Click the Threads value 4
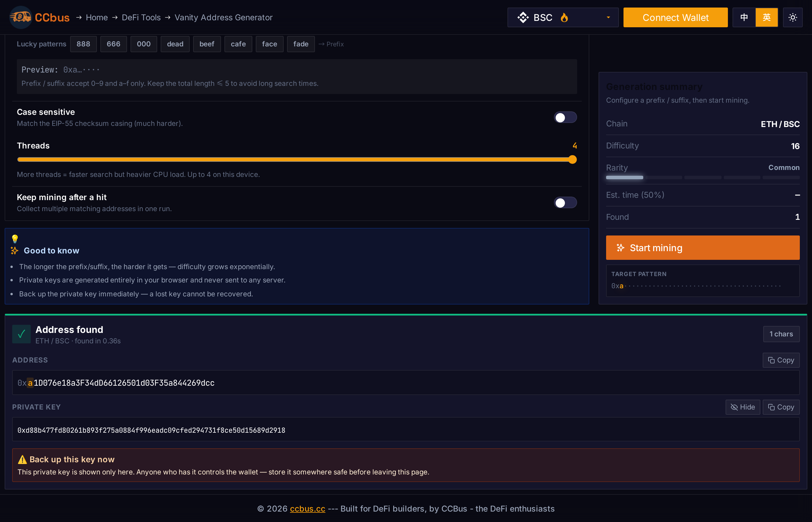Image resolution: width=812 pixels, height=522 pixels. point(574,146)
